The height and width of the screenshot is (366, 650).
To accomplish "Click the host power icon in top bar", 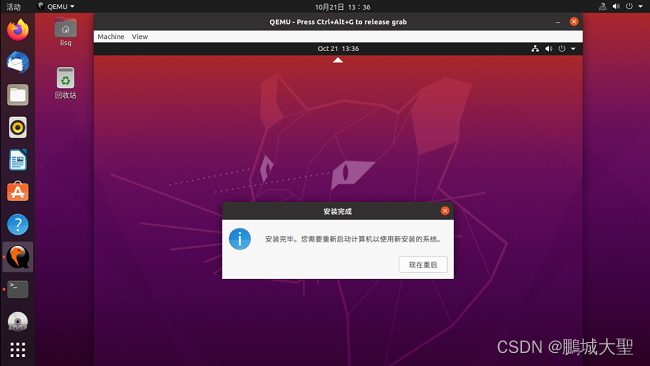I will click(x=629, y=6).
